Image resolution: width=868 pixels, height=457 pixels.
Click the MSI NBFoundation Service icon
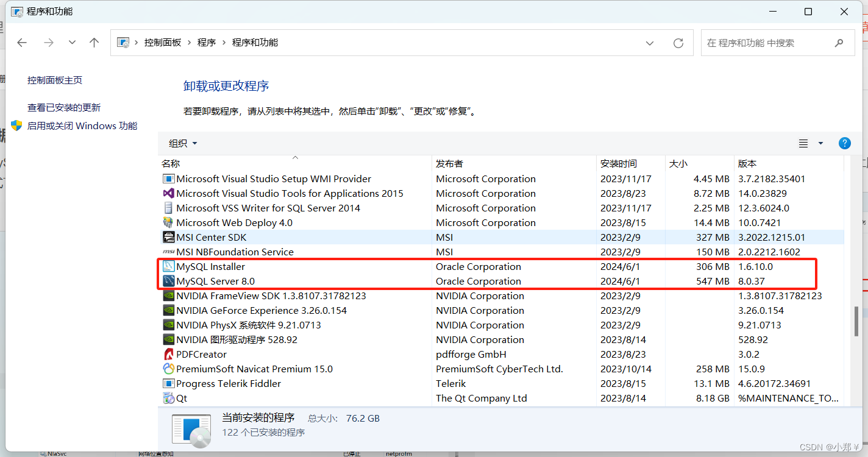tap(169, 252)
